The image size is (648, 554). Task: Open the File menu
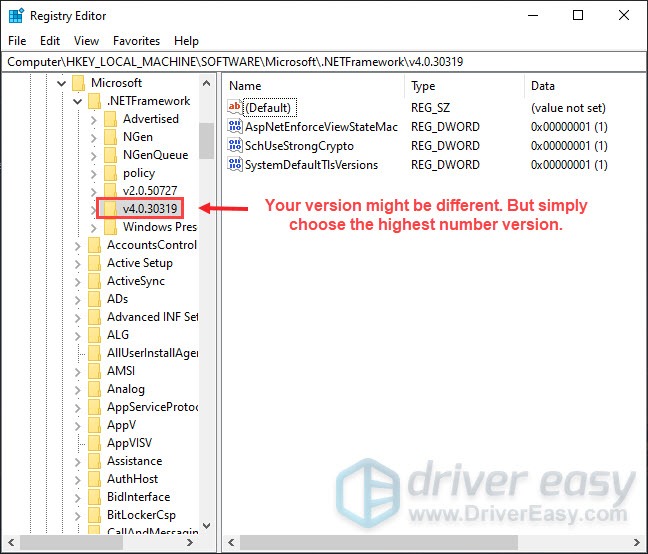tap(17, 41)
